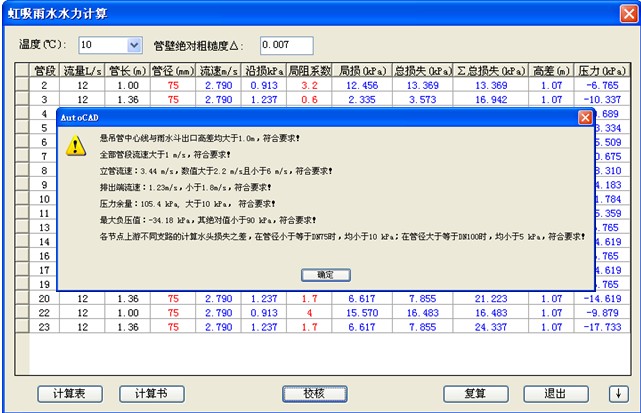Click the 复算 button
The height and width of the screenshot is (413, 641).
tap(477, 393)
